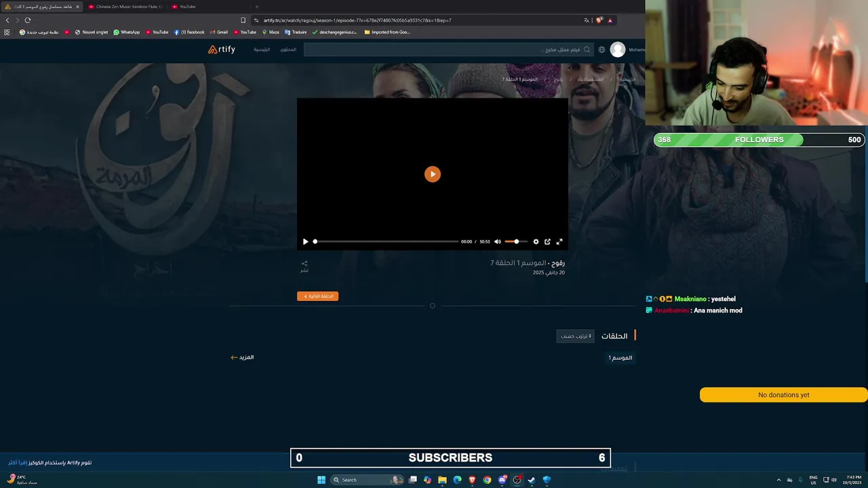Image resolution: width=868 pixels, height=488 pixels.
Task: Show hidden system tray icons chevron
Action: click(x=778, y=480)
